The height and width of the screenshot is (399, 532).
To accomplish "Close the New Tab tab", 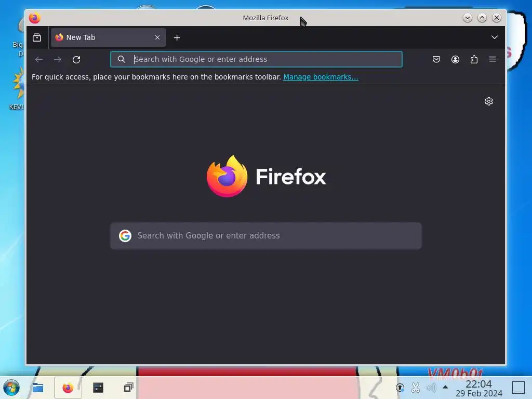I will coord(157,37).
